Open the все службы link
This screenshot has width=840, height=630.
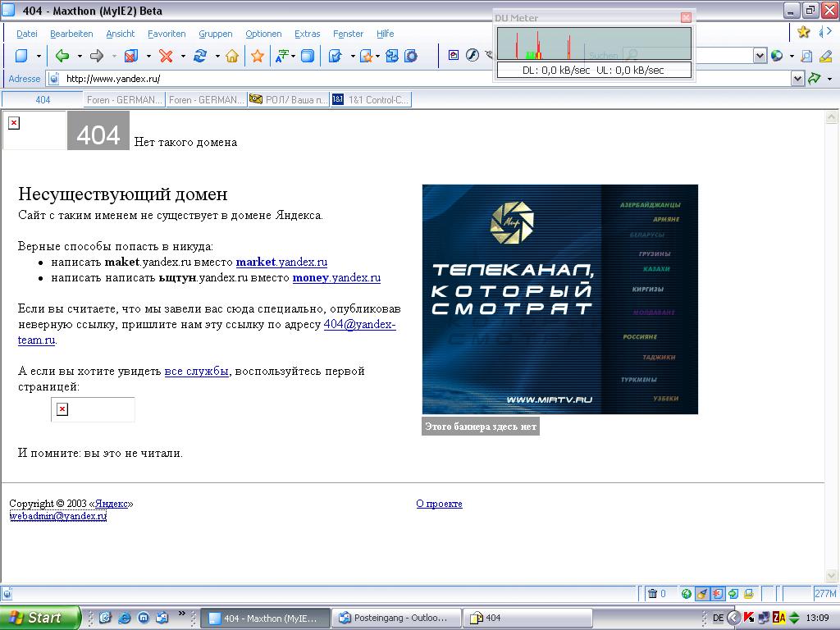197,371
